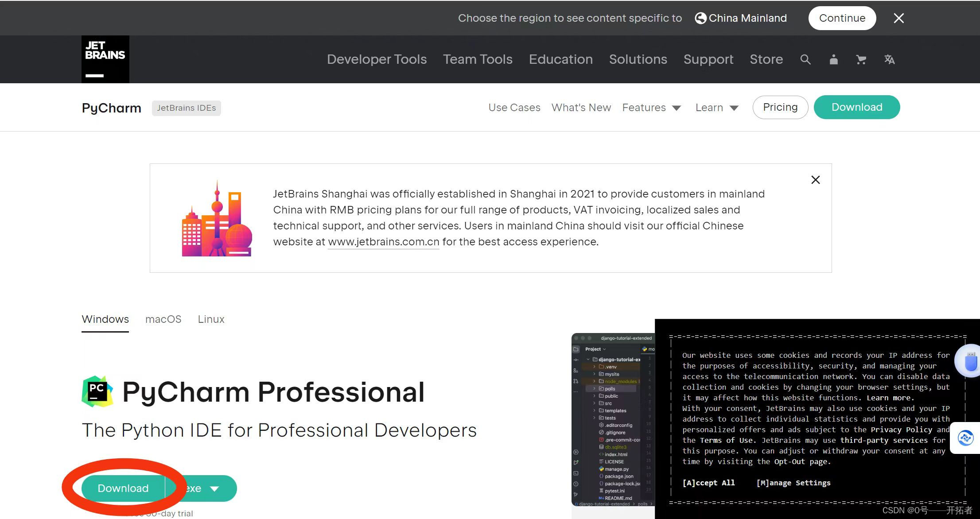Open the site search magnifier icon

coord(805,59)
